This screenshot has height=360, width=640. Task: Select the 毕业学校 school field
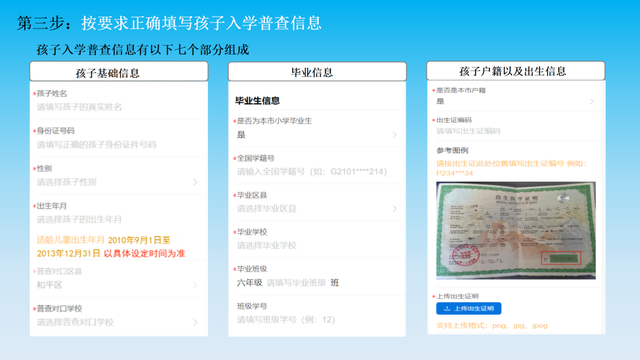click(x=267, y=246)
